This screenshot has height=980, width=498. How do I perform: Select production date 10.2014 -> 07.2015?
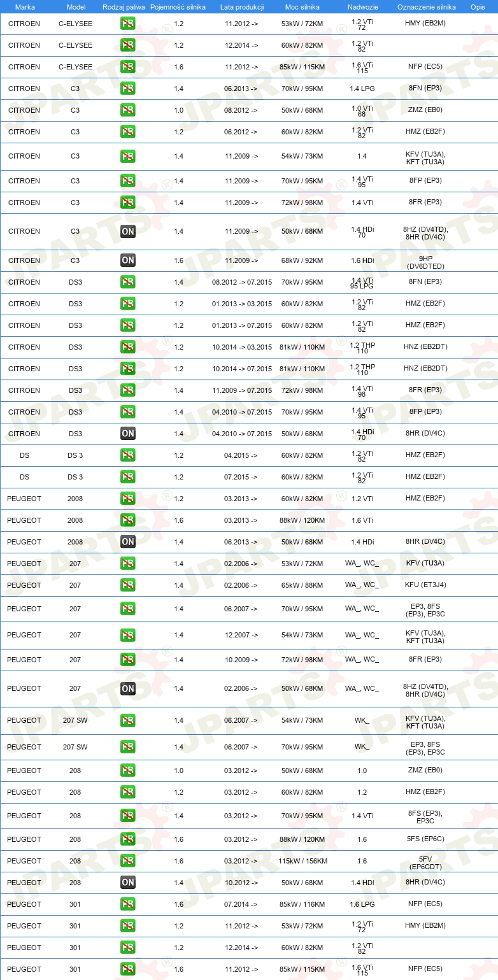point(242,369)
